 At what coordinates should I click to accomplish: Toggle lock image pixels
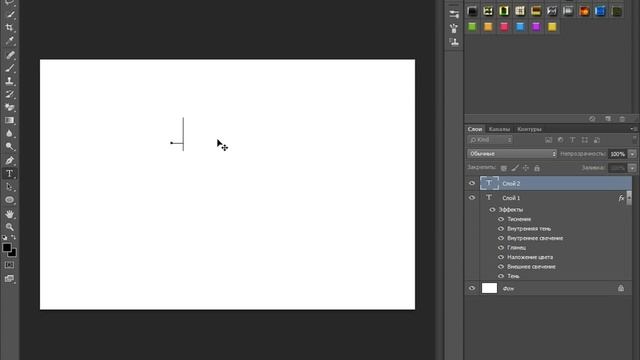515,168
